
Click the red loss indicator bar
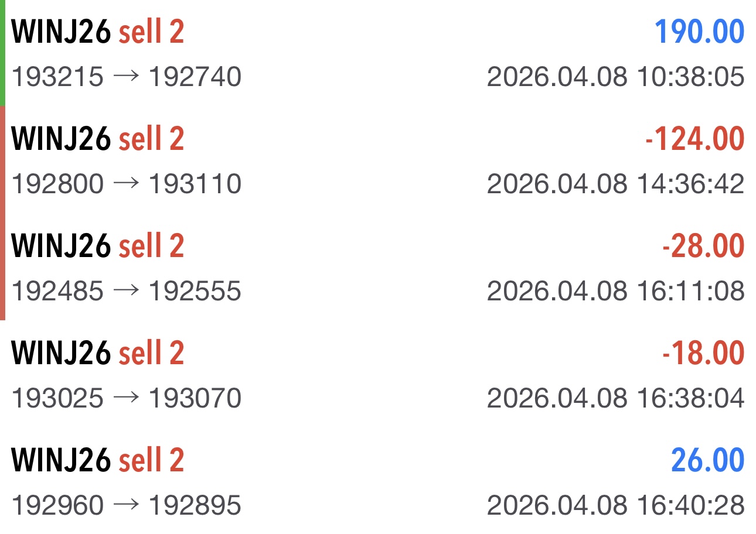pos(2,213)
